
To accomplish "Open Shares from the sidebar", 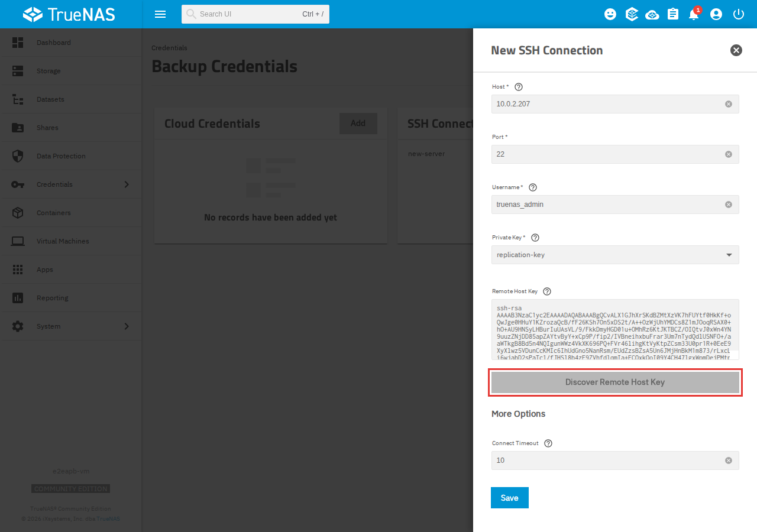I will click(71, 128).
